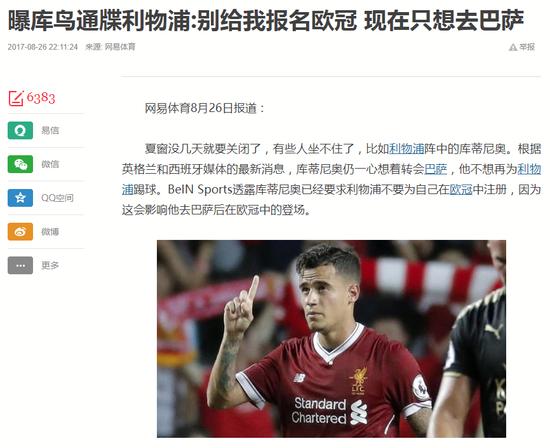Click the 举报 report text
Image resolution: width=550 pixels, height=448 pixels.
tap(527, 47)
